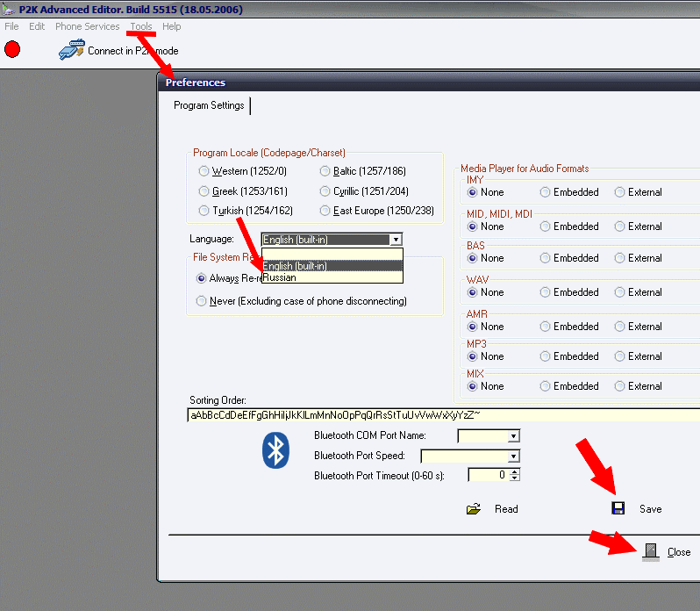Select East Europe (1250/238) locale
700x611 pixels.
(x=325, y=211)
